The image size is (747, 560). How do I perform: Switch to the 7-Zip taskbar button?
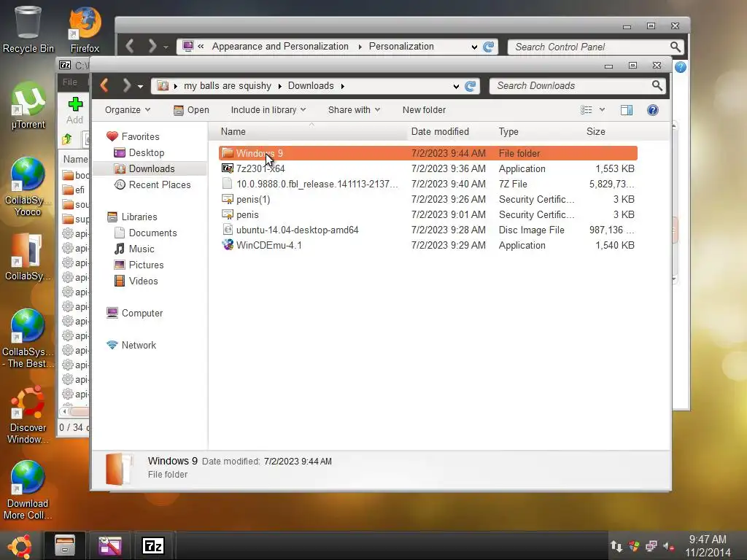(153, 545)
